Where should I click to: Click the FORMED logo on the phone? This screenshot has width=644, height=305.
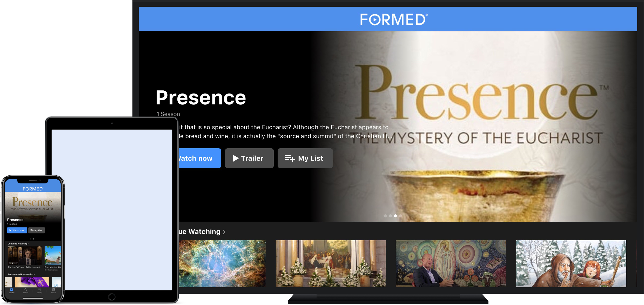tap(33, 189)
